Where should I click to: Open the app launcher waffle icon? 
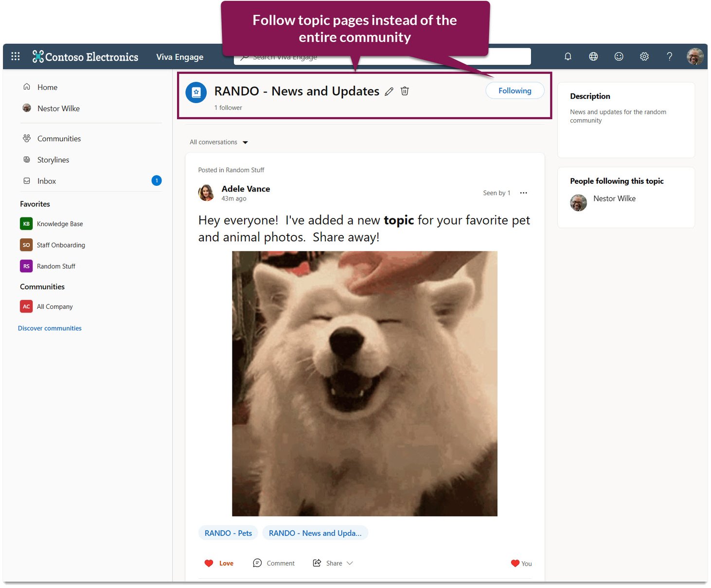pos(16,56)
